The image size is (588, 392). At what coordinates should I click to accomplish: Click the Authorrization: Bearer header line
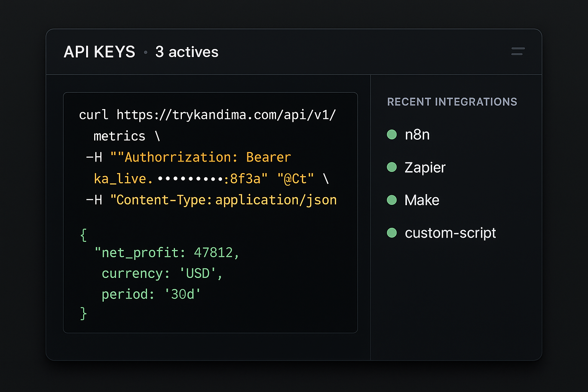click(188, 157)
